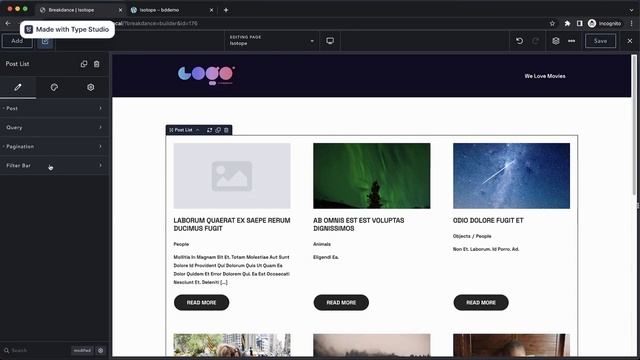Screen dimensions: 640x360
Task: Click the title Odio Dolore Fugit Et
Action: [488, 220]
